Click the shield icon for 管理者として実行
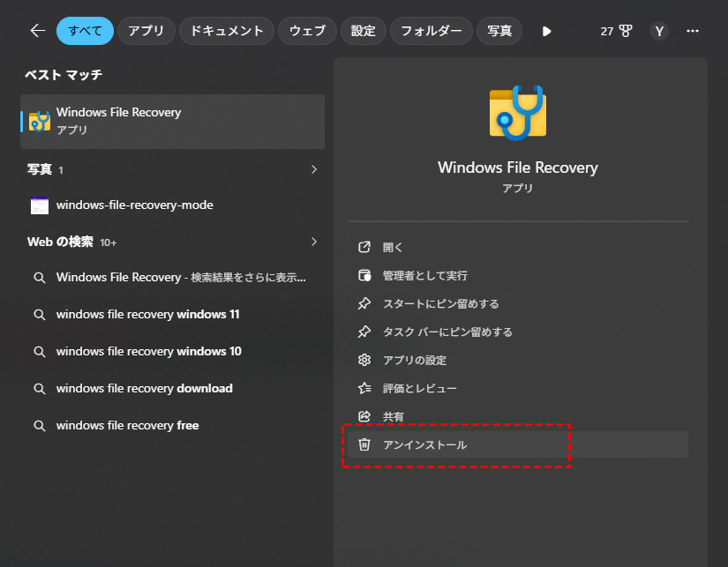Image resolution: width=728 pixels, height=567 pixels. click(x=364, y=276)
